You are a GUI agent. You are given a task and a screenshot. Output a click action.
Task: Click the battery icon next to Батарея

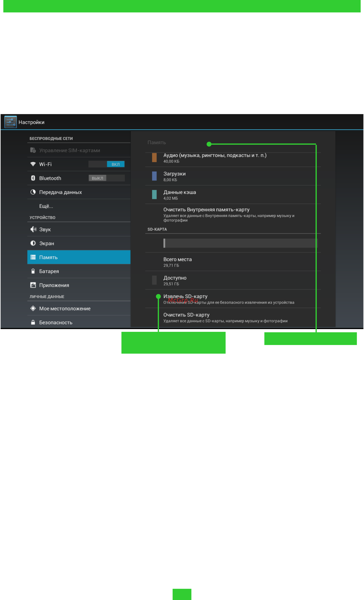pos(33,271)
